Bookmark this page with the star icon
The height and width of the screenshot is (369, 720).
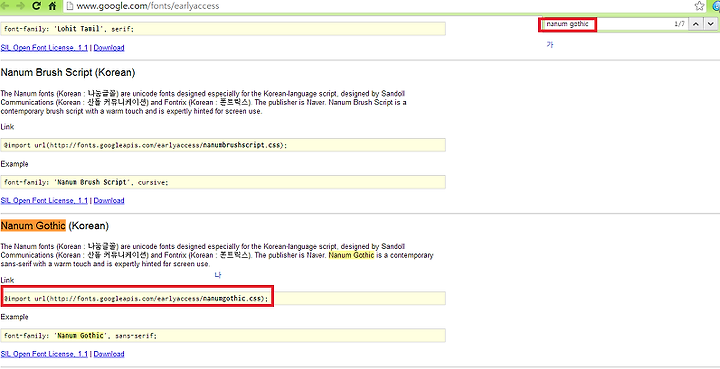(x=699, y=6)
